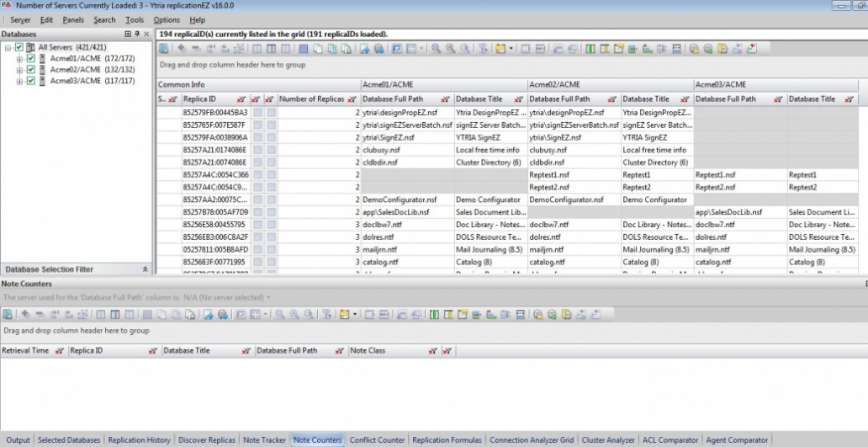
Task: Click the funnel icon in Note Counters toolbar
Action: [326, 314]
